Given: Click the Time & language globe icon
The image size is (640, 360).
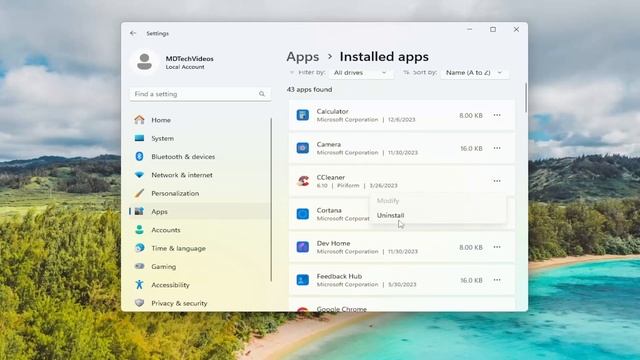Looking at the screenshot, I should click(139, 248).
